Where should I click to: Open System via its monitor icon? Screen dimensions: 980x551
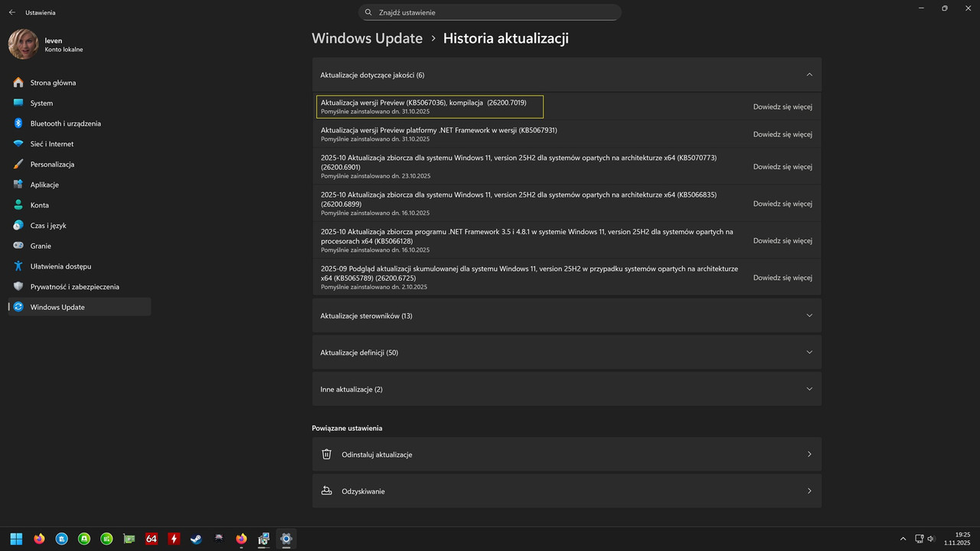(18, 103)
